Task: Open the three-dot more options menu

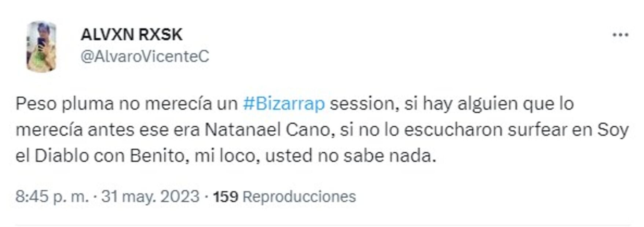Action: tap(621, 35)
